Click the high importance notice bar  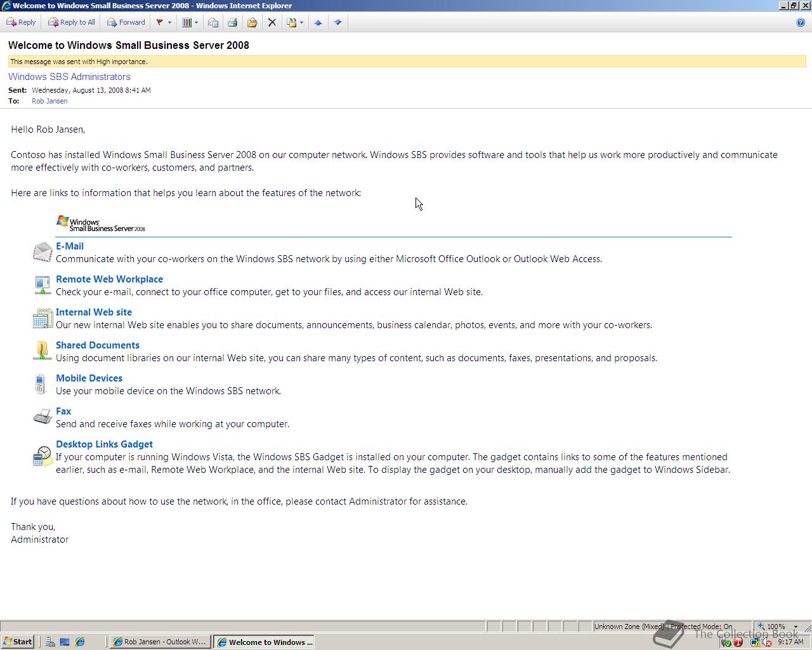(x=407, y=62)
